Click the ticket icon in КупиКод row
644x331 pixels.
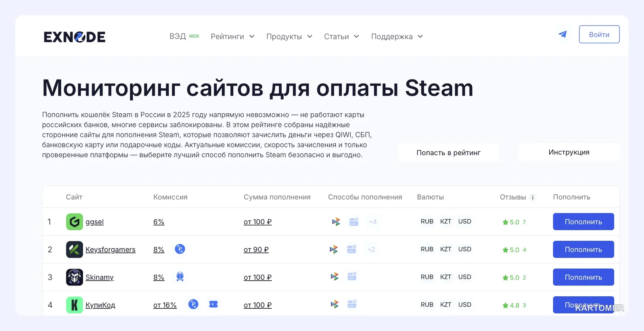click(x=213, y=304)
